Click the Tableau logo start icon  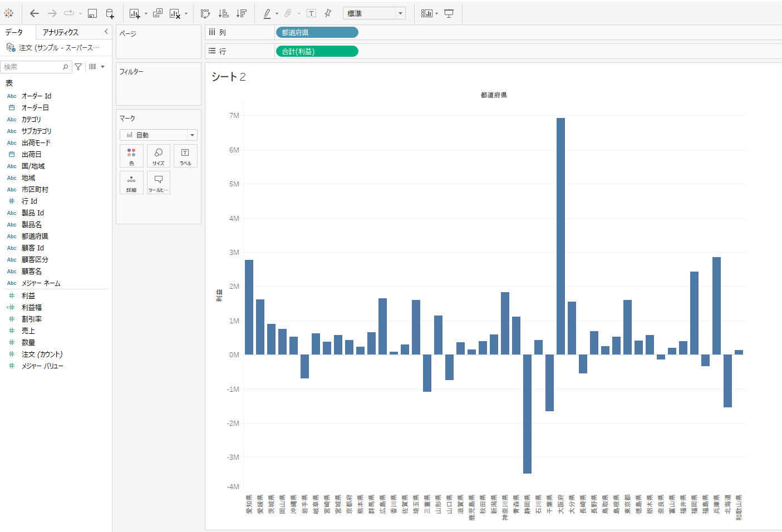click(x=9, y=13)
